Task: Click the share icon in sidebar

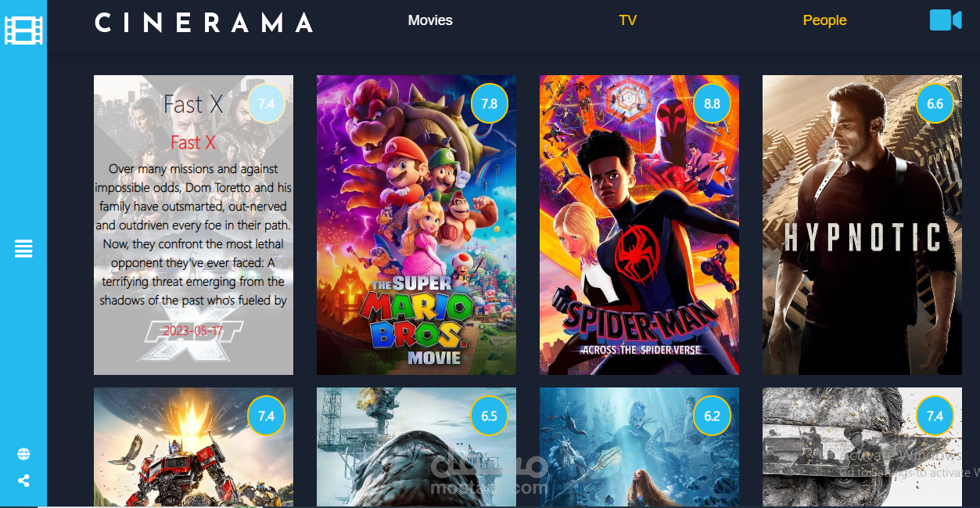Action: tap(23, 481)
